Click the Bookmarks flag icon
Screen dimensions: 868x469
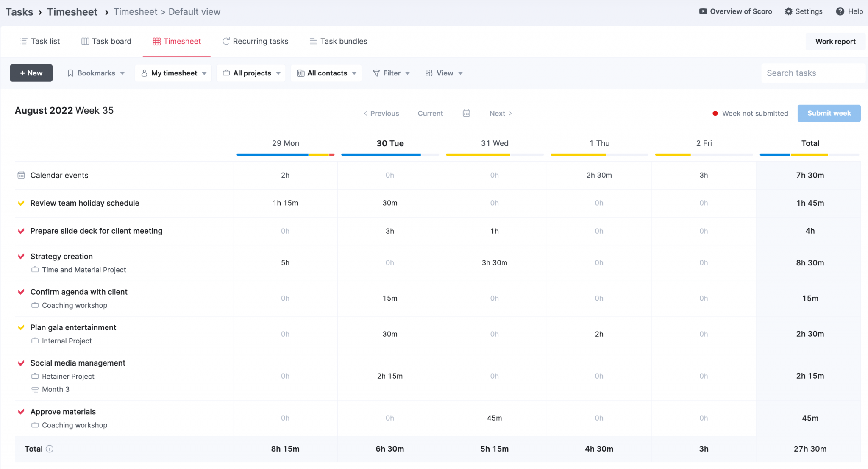(71, 73)
